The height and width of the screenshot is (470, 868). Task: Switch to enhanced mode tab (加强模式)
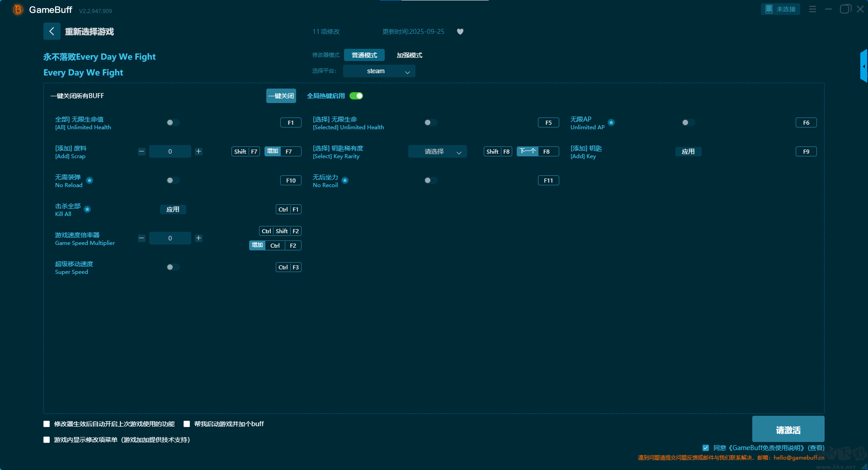pyautogui.click(x=410, y=55)
